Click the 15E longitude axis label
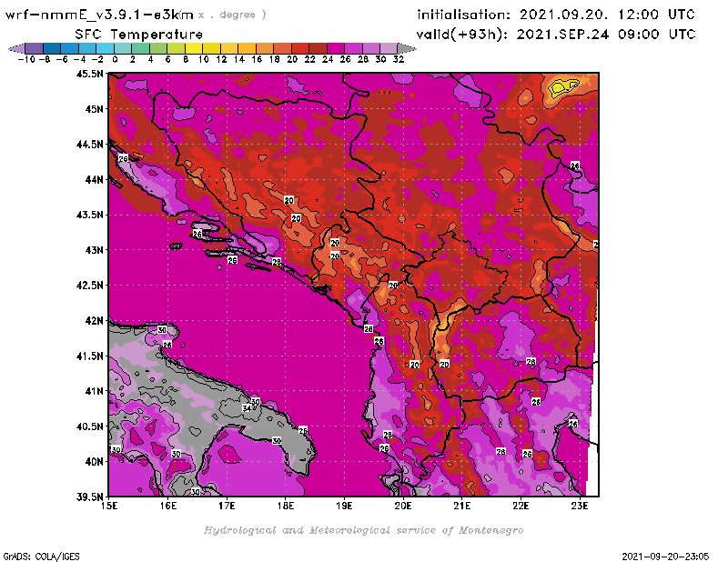Viewport: 728px width, 562px height. (x=109, y=506)
